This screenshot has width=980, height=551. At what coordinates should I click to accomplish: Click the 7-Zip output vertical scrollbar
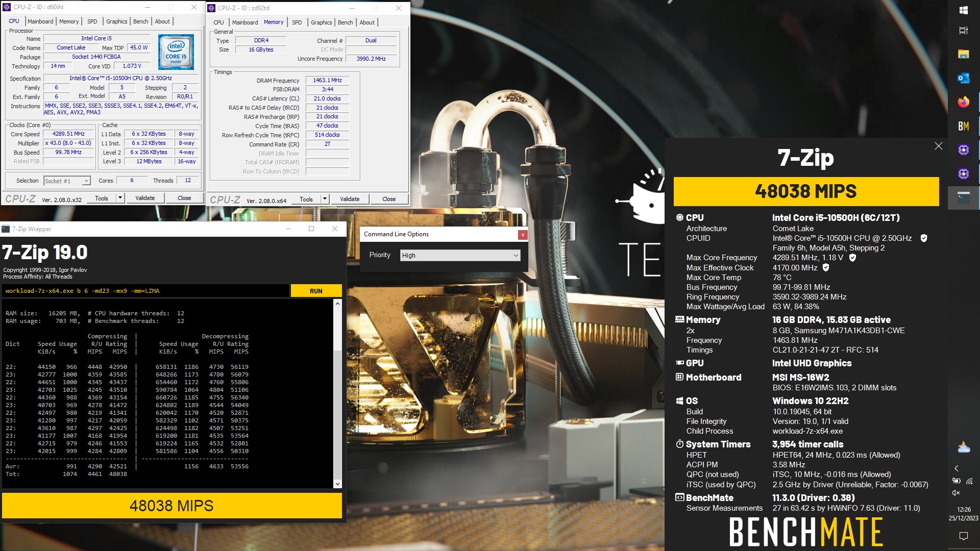(337, 394)
